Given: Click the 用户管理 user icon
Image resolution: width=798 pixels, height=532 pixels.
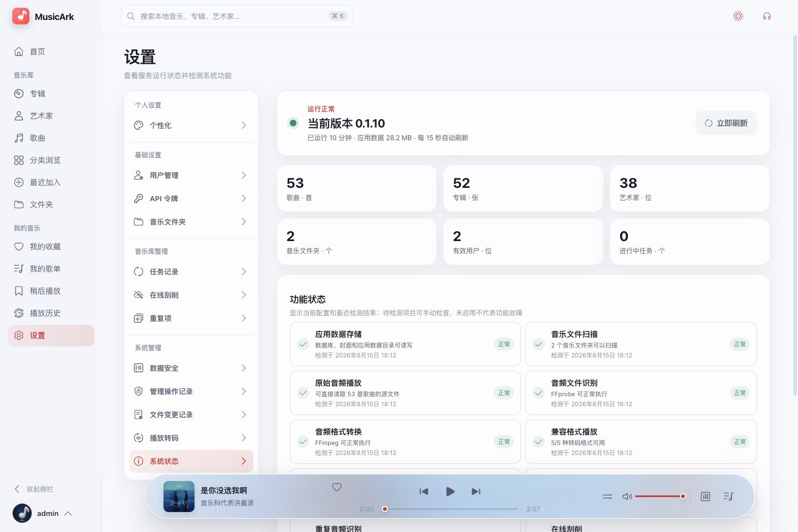Looking at the screenshot, I should pyautogui.click(x=139, y=175).
